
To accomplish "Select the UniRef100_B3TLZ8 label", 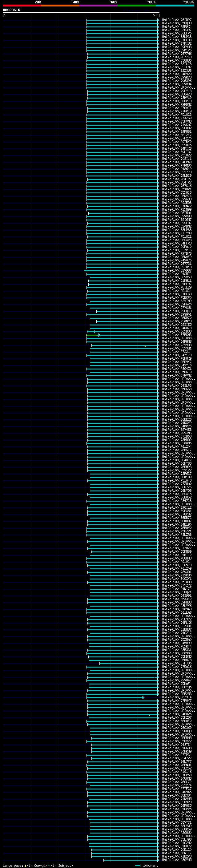I will [177, 64].
